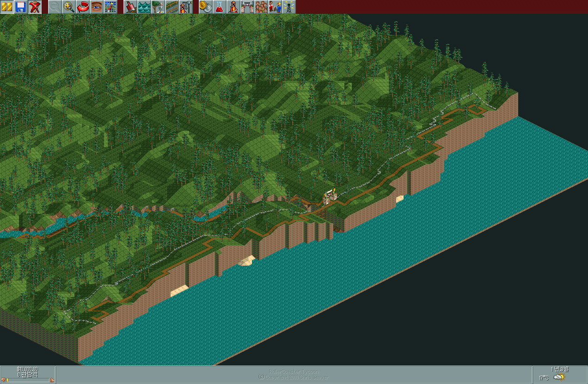588x384 pixels.
Task: Open new ride construction with crane icon
Action: [x=186, y=6]
